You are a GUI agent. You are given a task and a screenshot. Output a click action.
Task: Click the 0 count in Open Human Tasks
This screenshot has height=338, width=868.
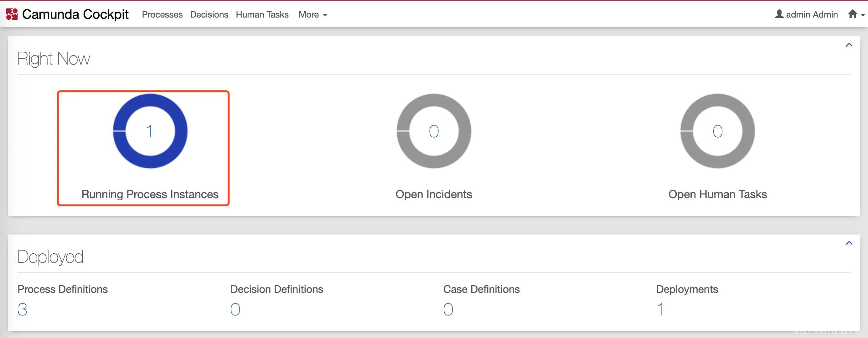tap(718, 131)
